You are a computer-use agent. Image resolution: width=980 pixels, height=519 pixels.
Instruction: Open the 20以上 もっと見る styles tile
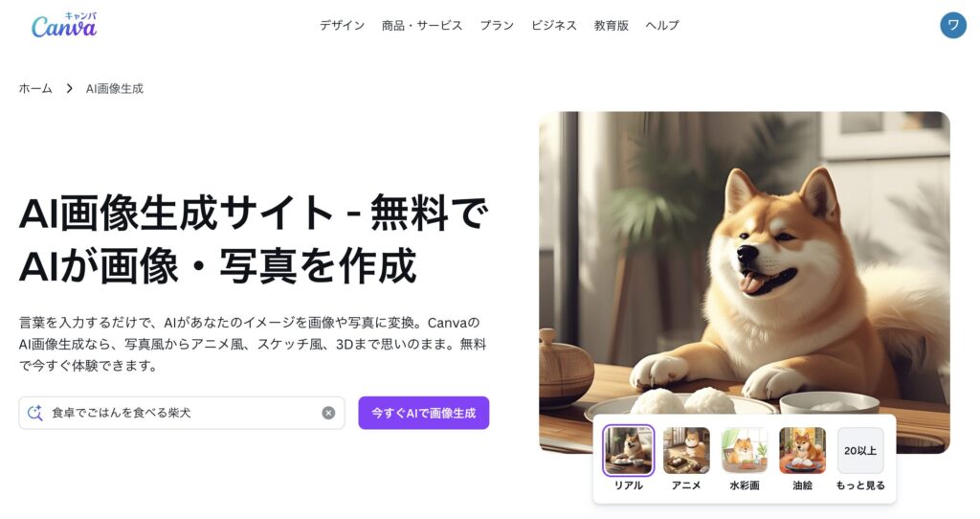pyautogui.click(x=860, y=450)
